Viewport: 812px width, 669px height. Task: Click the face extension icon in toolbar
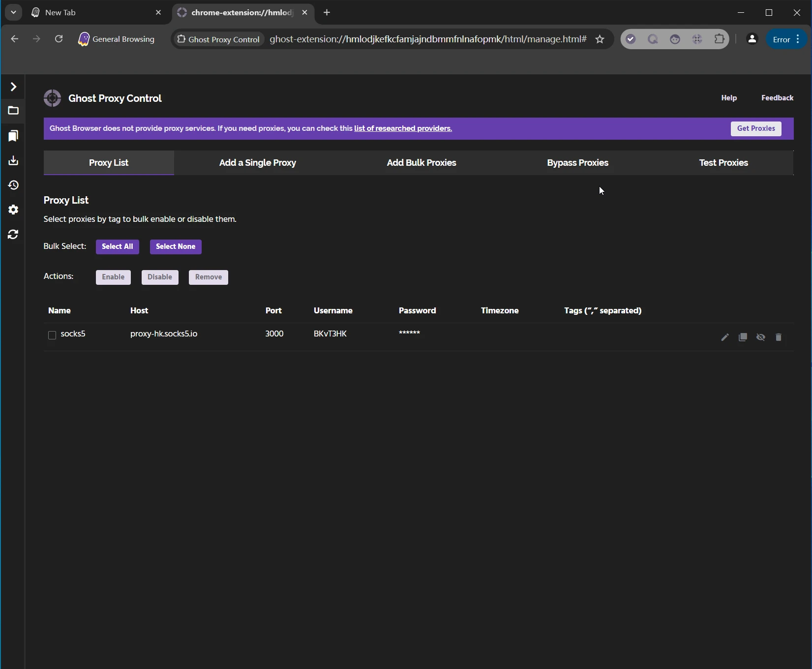[675, 39]
